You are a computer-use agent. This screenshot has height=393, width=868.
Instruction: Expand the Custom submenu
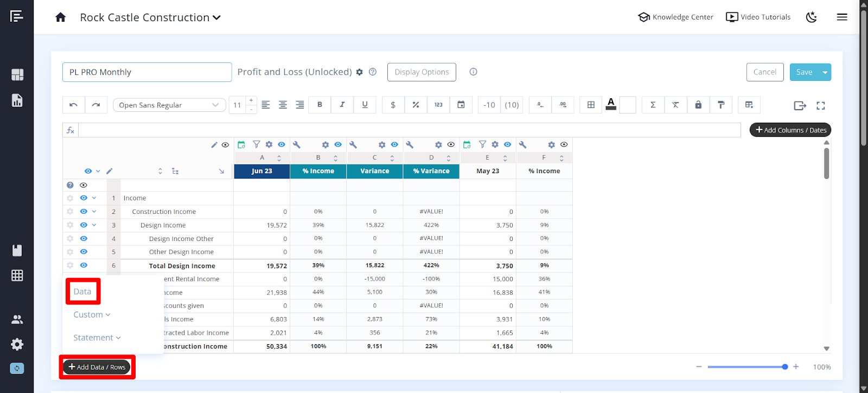(x=92, y=315)
